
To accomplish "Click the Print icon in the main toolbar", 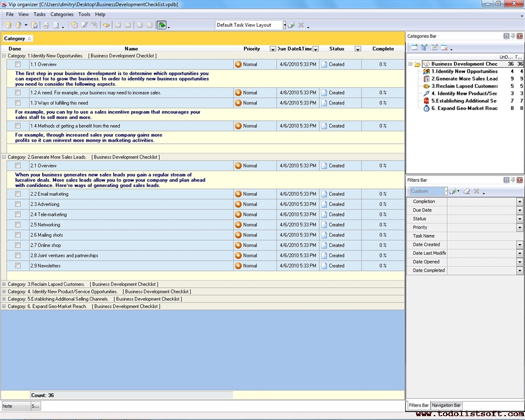I will tap(46, 25).
